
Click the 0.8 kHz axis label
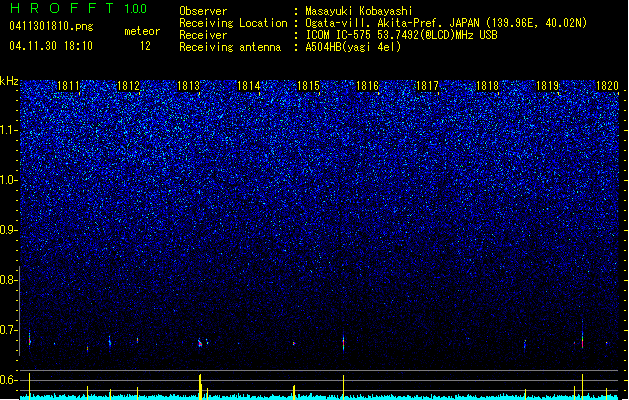[x=8, y=280]
